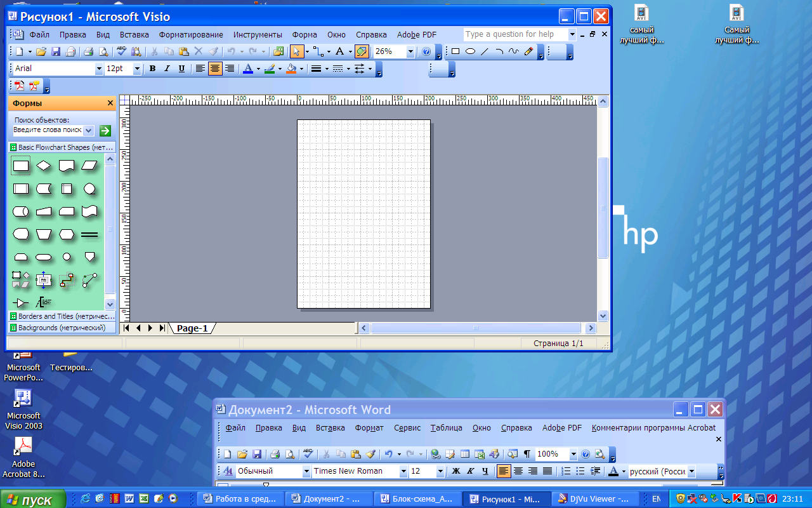Insert a table in the Word toolbar
The height and width of the screenshot is (508, 812).
464,454
